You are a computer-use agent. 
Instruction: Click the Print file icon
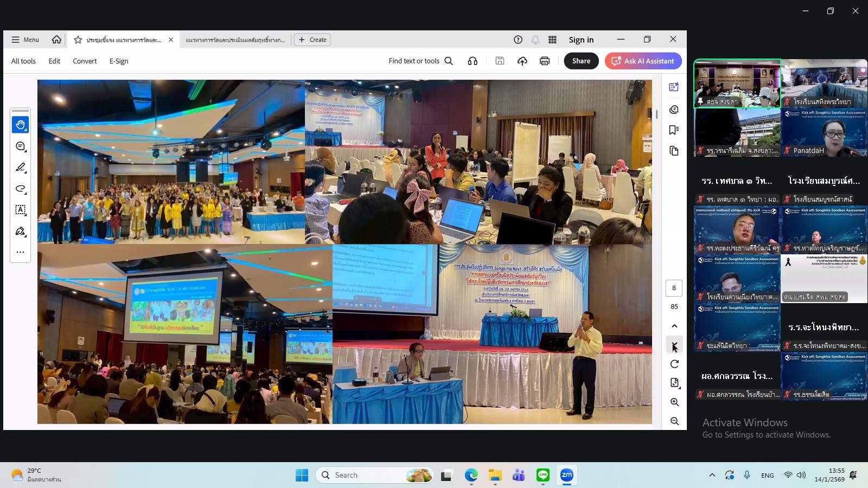click(x=545, y=61)
